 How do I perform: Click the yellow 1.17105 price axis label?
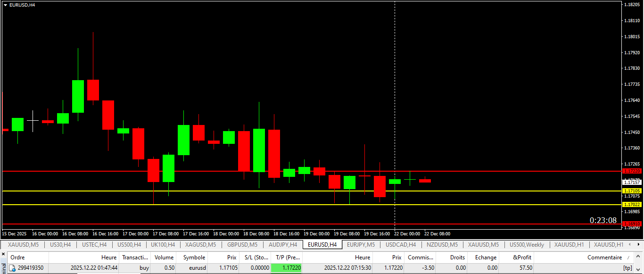click(632, 191)
